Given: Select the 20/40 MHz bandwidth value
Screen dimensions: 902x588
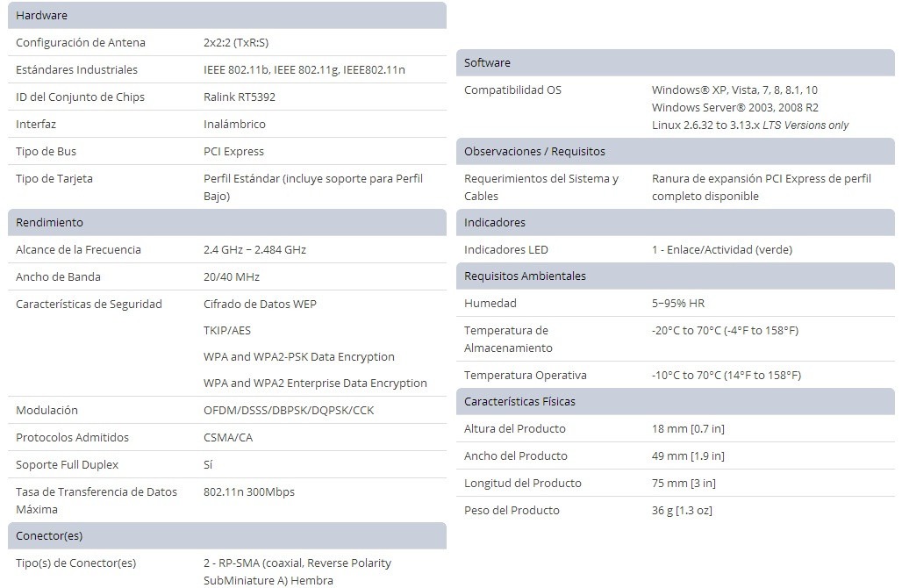Looking at the screenshot, I should pyautogui.click(x=232, y=276).
